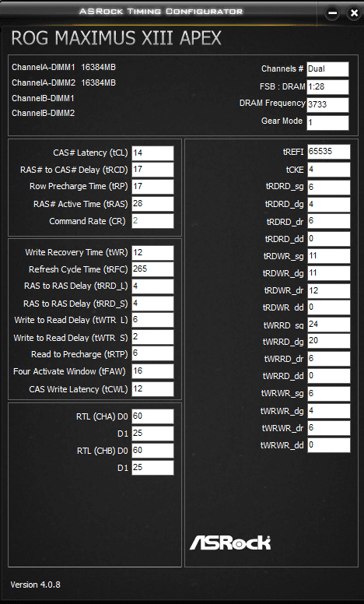This screenshot has height=604, width=364.
Task: Select the Write Recovery Time (tWR) field
Action: tap(152, 253)
